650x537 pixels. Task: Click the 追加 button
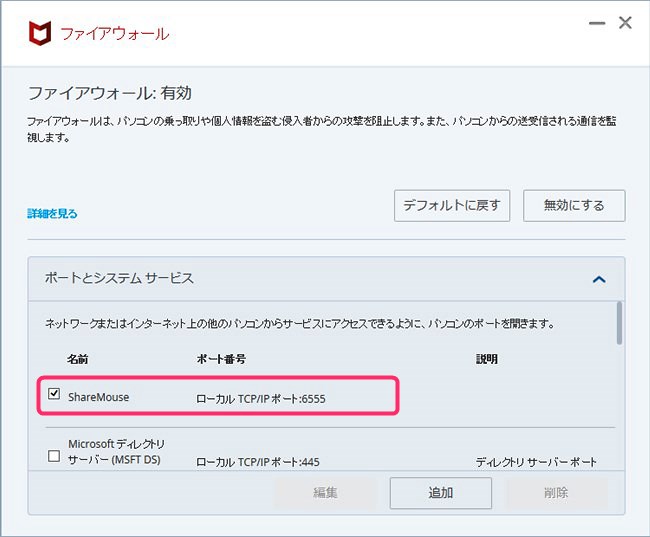441,493
